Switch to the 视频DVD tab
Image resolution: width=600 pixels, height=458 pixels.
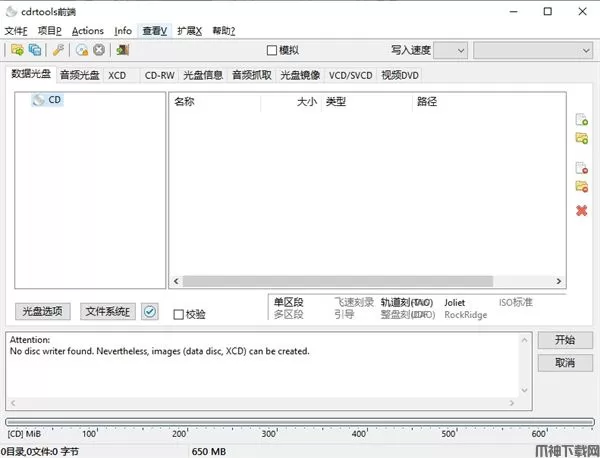(x=400, y=75)
